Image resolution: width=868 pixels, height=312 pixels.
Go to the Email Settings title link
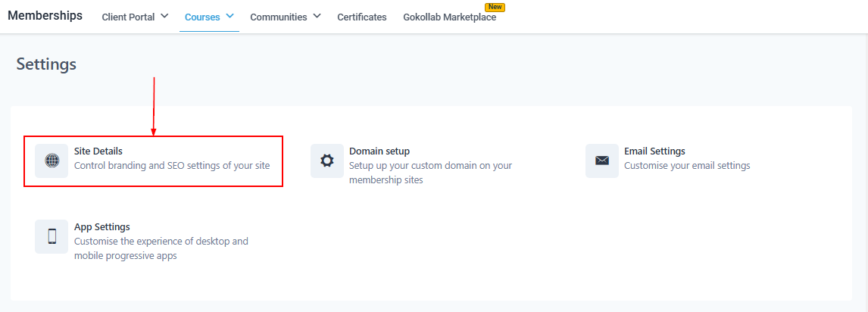[654, 151]
